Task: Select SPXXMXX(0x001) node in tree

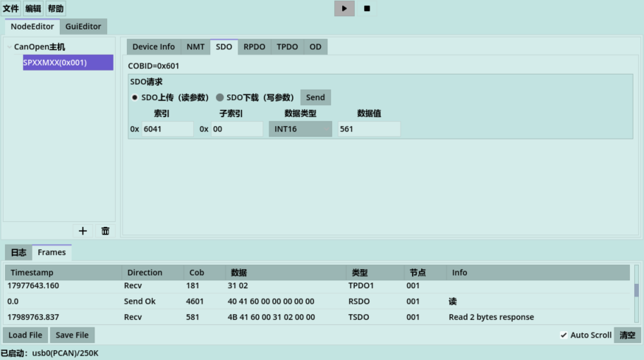Action: tap(68, 63)
